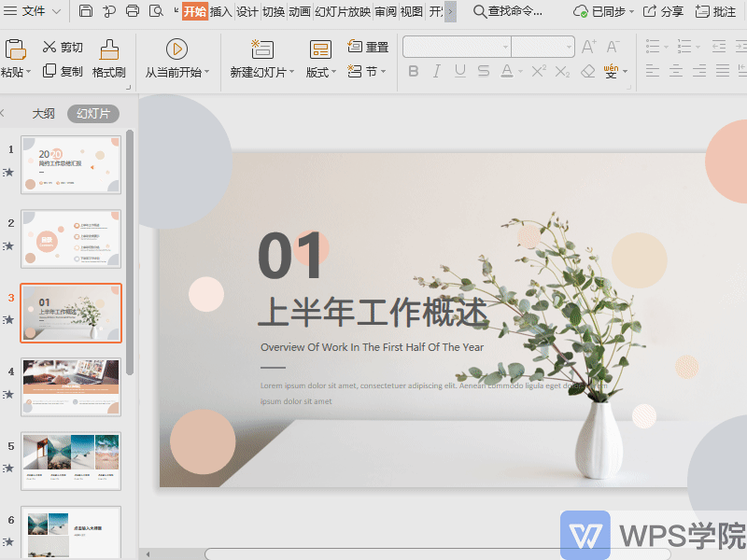Select the Format Painter tool
The width and height of the screenshot is (747, 560).
(108, 57)
